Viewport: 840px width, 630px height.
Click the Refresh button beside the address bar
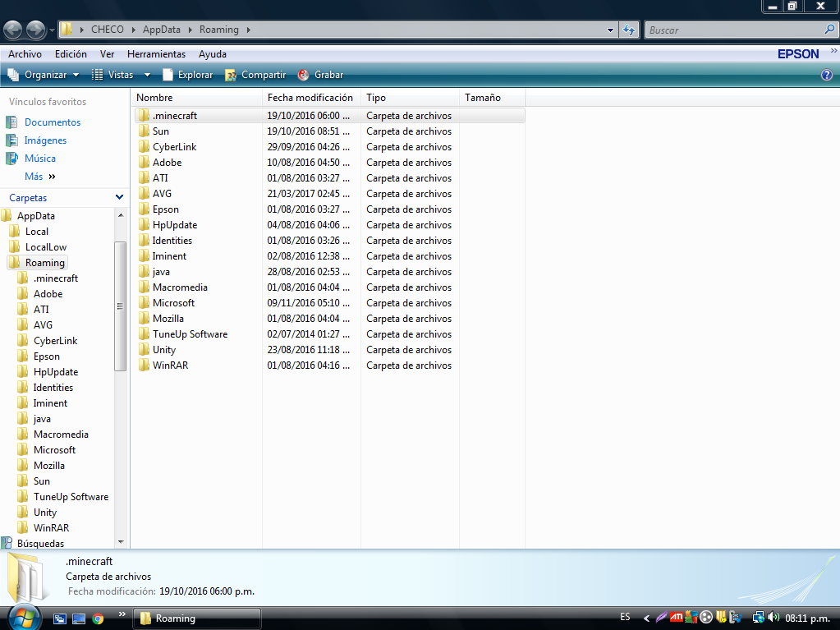tap(629, 30)
